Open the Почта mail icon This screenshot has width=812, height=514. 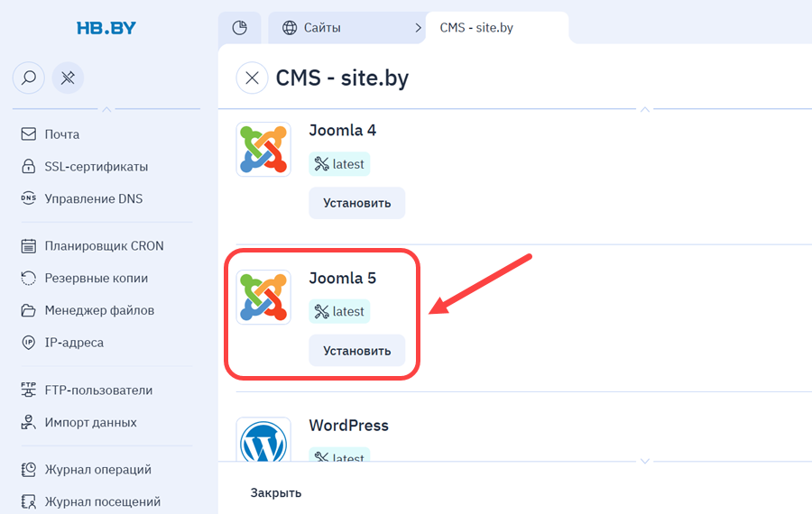click(29, 134)
